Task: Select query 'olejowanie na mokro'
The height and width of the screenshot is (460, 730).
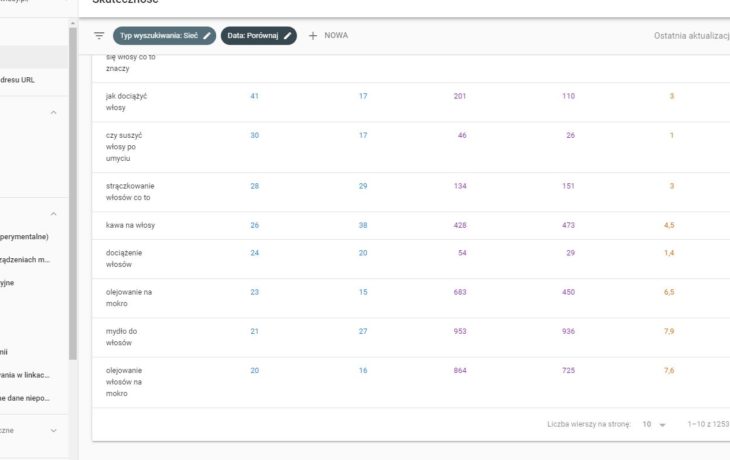Action: tap(129, 298)
